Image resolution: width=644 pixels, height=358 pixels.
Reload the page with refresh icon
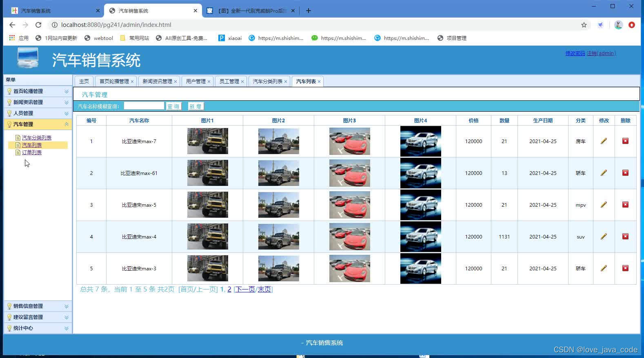point(38,25)
